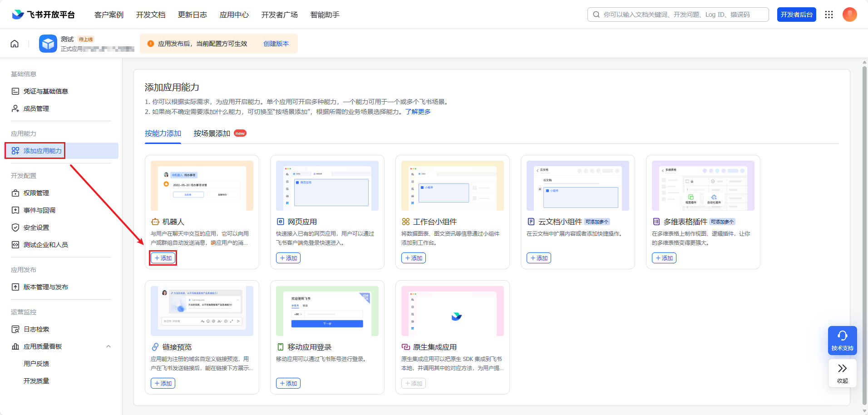Click 收起 to collapse the support panel
This screenshot has height=415, width=868.
842,373
